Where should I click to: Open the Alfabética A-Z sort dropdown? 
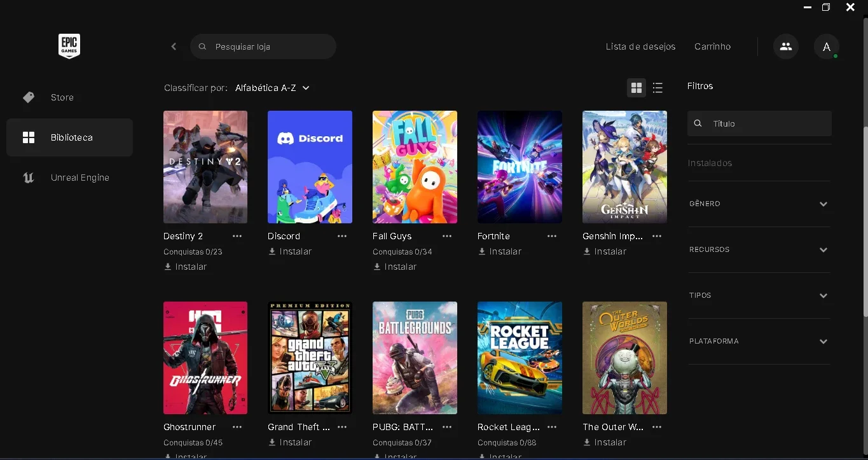(x=272, y=88)
